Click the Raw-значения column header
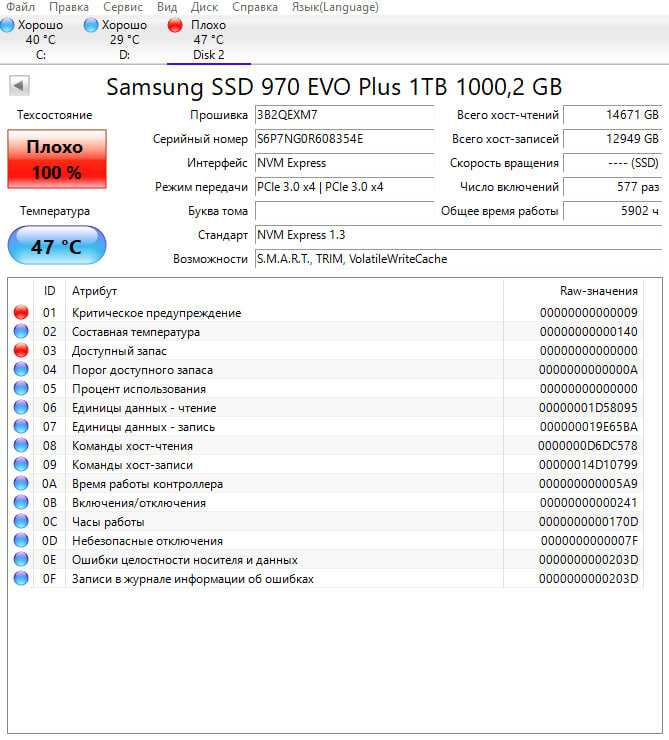 [x=573, y=291]
